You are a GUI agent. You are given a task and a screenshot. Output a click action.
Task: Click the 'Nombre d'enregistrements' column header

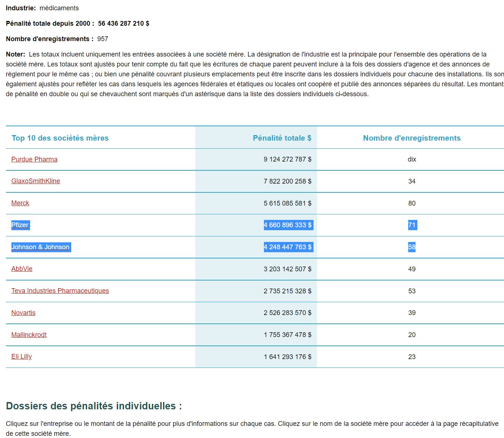point(412,138)
